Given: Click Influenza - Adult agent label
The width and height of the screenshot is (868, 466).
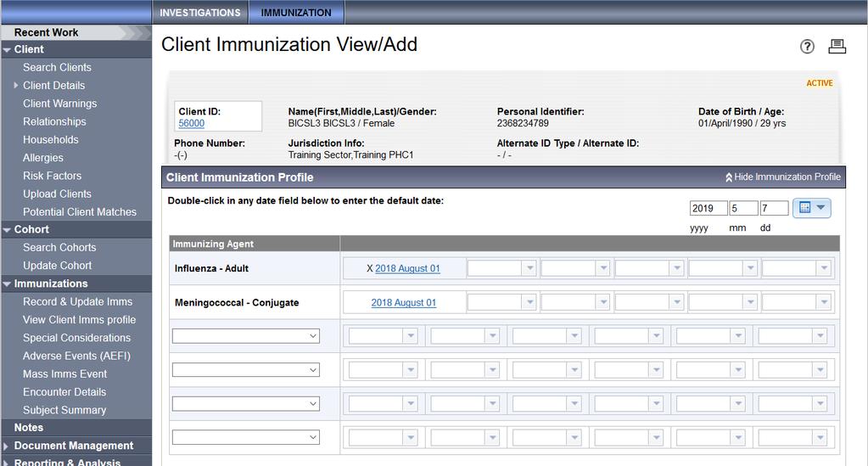Looking at the screenshot, I should 211,268.
